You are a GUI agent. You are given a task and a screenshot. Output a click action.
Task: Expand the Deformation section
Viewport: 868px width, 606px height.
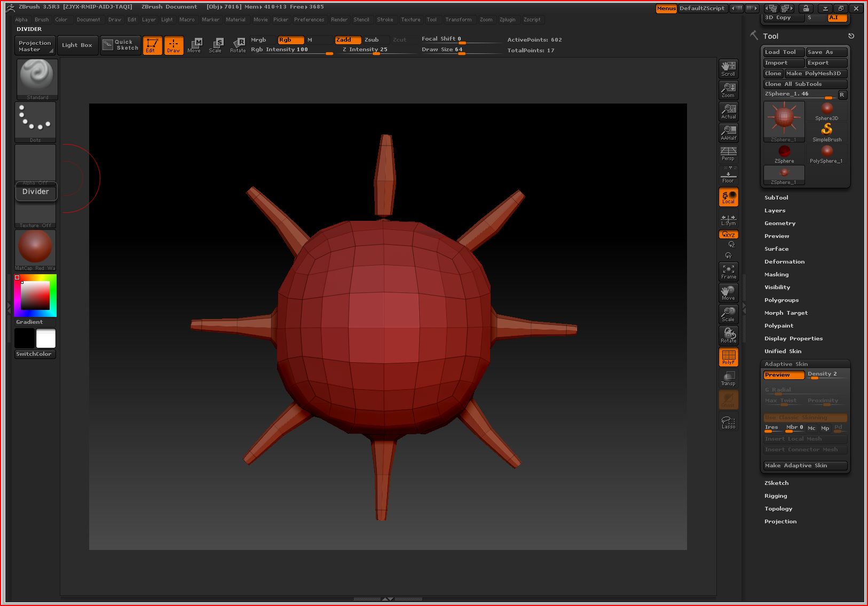784,261
